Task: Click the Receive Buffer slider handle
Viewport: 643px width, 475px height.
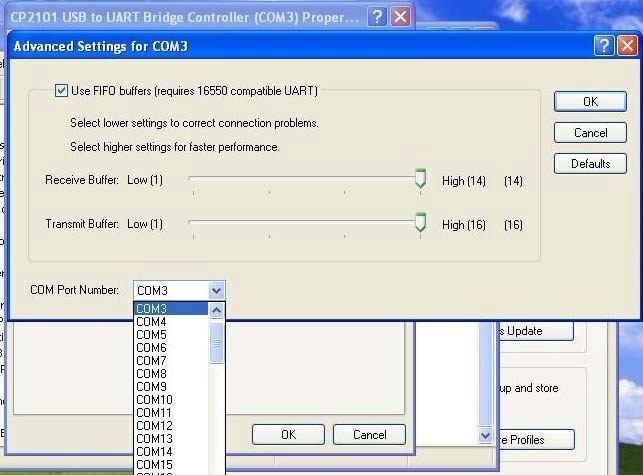Action: (421, 180)
